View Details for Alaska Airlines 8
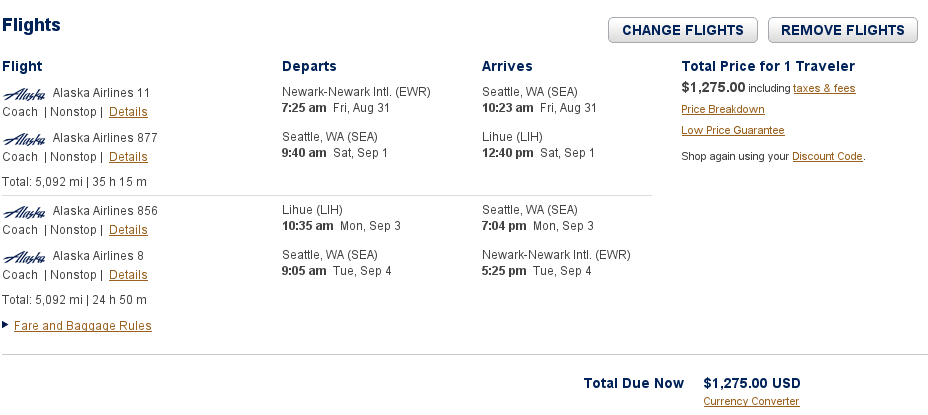The height and width of the screenshot is (415, 928). (x=128, y=275)
